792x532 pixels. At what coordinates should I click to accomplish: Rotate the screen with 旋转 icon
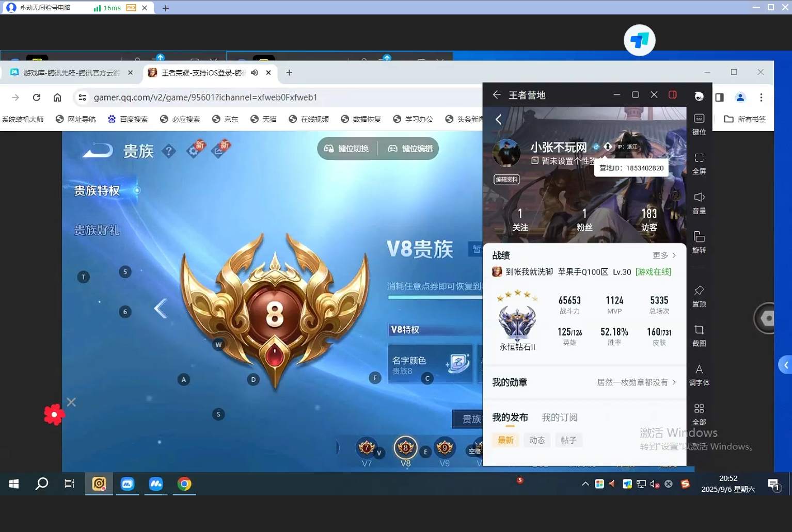[x=699, y=243]
